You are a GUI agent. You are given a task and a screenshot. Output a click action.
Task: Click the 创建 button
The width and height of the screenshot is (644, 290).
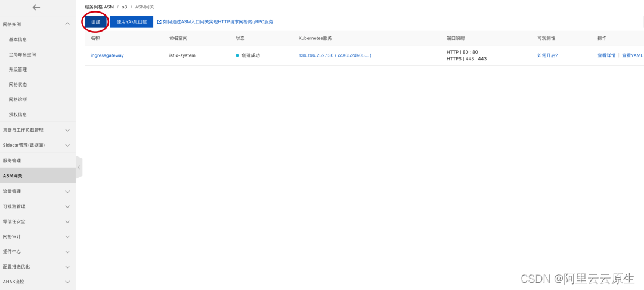point(95,22)
